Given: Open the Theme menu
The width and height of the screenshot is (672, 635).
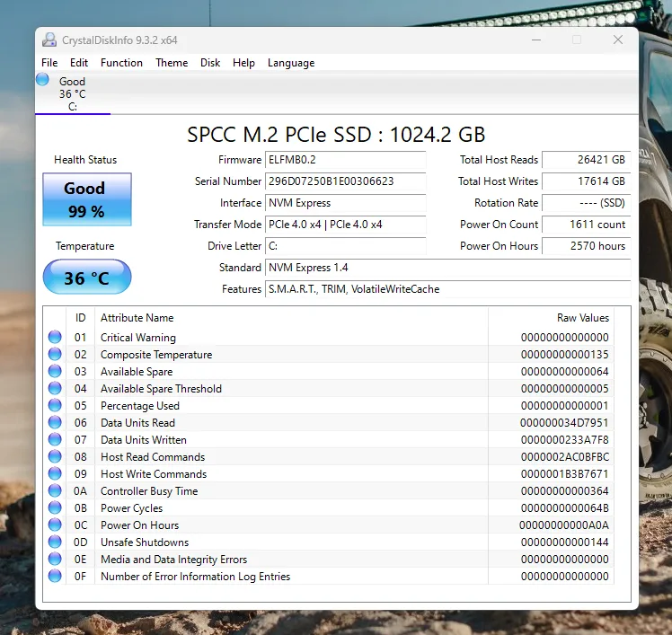Looking at the screenshot, I should [172, 63].
